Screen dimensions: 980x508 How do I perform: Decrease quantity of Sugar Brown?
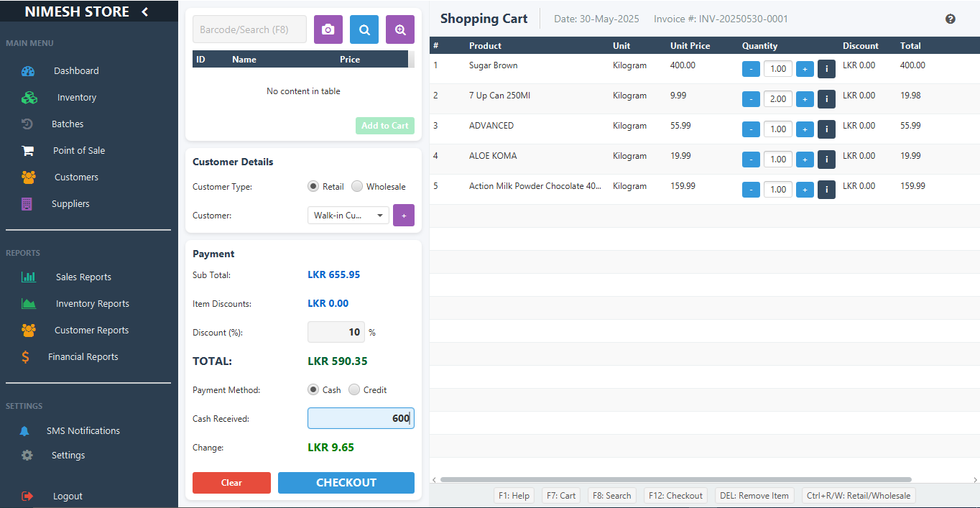751,69
